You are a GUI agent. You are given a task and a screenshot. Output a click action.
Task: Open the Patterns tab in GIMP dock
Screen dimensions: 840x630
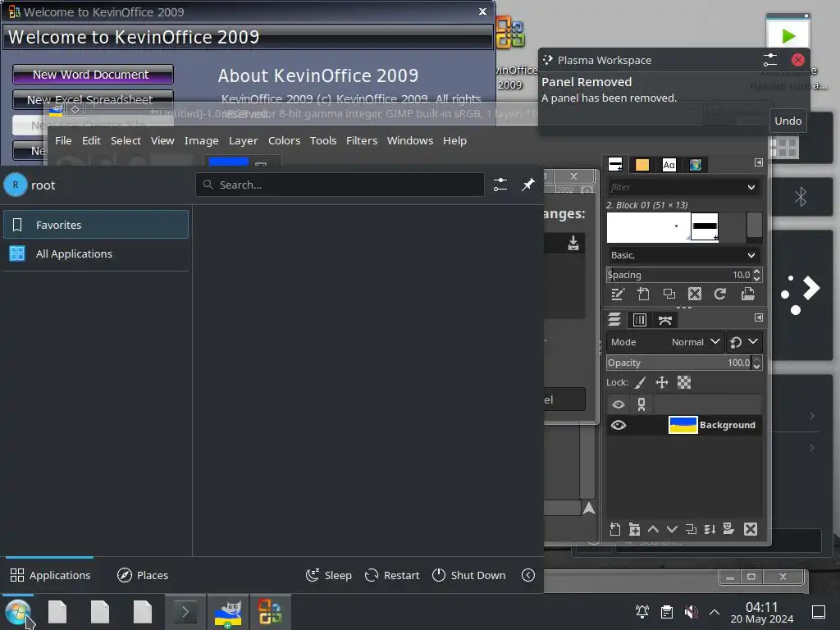pyautogui.click(x=641, y=164)
